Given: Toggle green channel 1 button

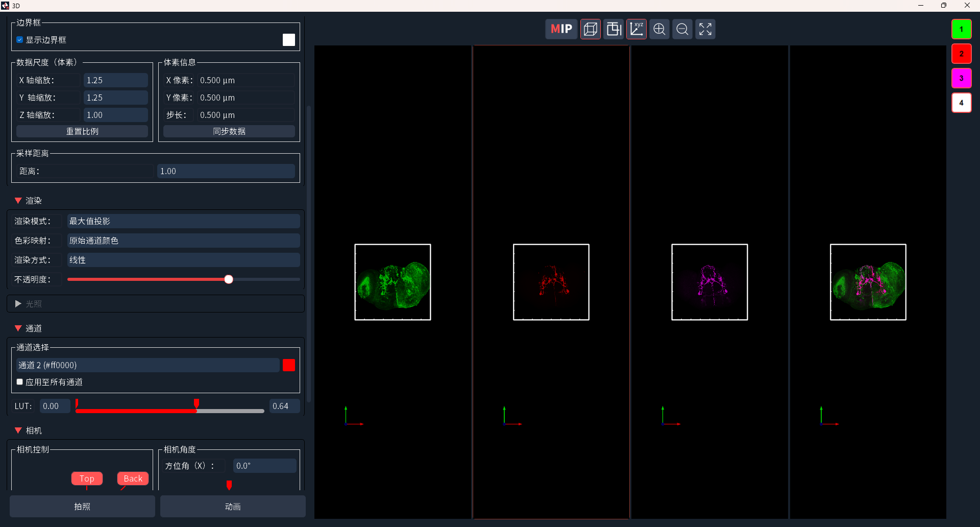Looking at the screenshot, I should pyautogui.click(x=962, y=29).
